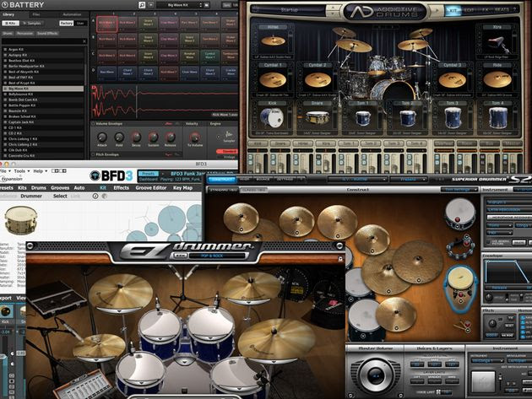Step through kits with Big Wave Kit arrows
The image size is (532, 399).
coord(200,5)
